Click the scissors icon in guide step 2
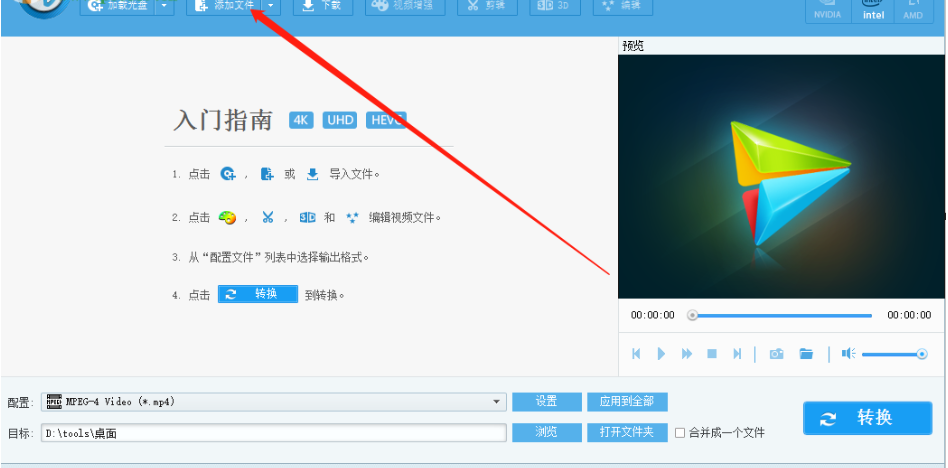The width and height of the screenshot is (948, 468). pyautogui.click(x=268, y=217)
